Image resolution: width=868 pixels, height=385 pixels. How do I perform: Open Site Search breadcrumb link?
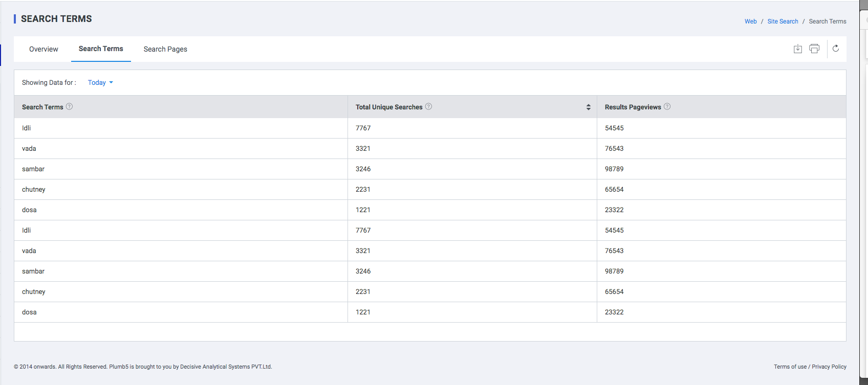783,21
